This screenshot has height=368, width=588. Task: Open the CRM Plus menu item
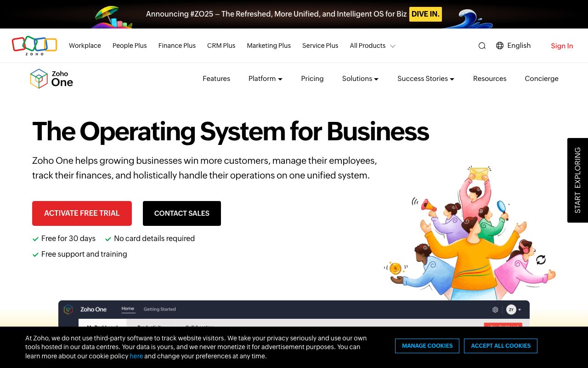(x=221, y=46)
